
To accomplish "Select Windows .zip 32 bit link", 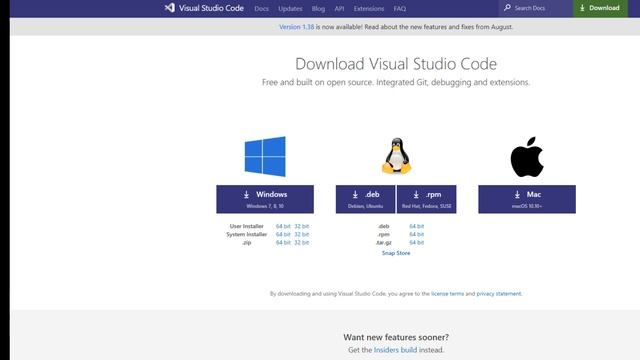I will (302, 242).
